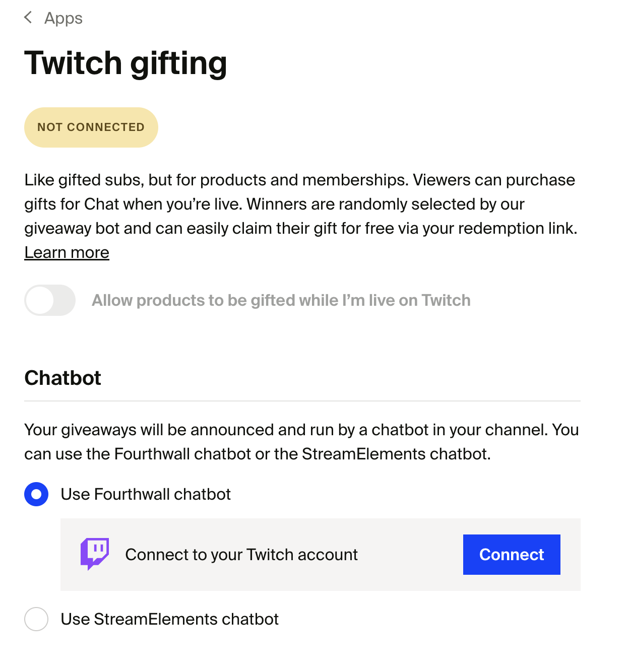Click the filled Fourthwall radio button

tap(36, 494)
